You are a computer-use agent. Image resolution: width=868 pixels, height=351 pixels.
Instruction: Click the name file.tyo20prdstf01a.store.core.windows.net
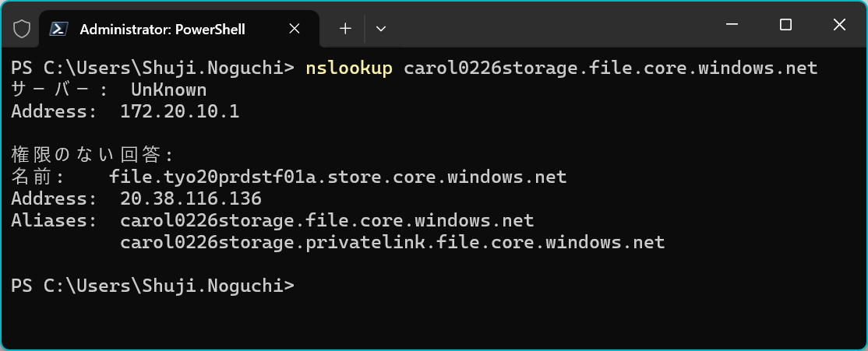click(337, 177)
